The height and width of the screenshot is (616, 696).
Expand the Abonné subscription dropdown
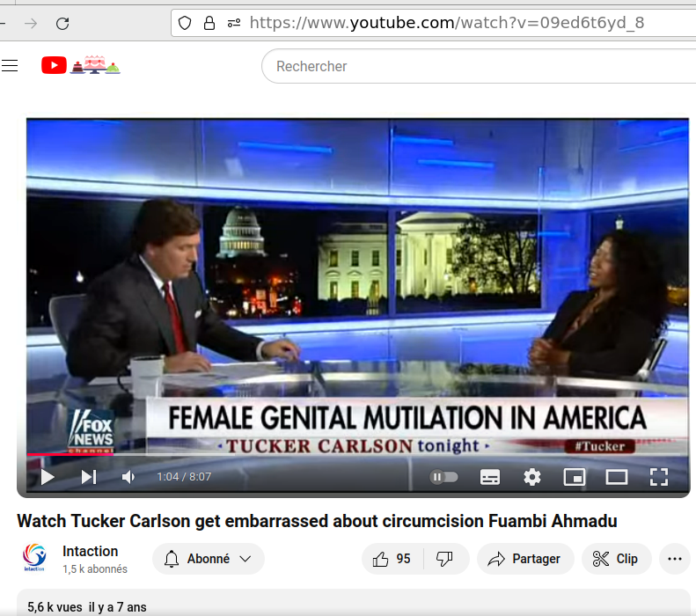(209, 559)
